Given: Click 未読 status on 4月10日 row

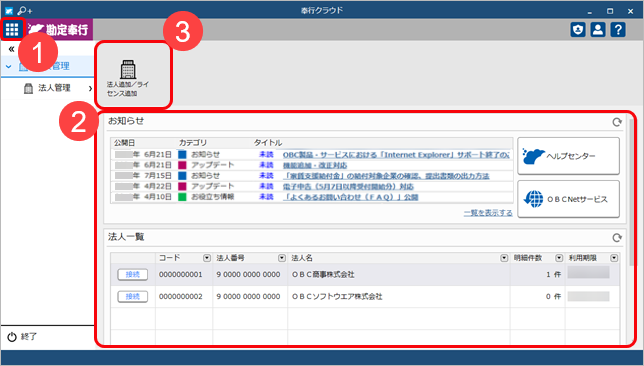Looking at the screenshot, I should point(266,197).
